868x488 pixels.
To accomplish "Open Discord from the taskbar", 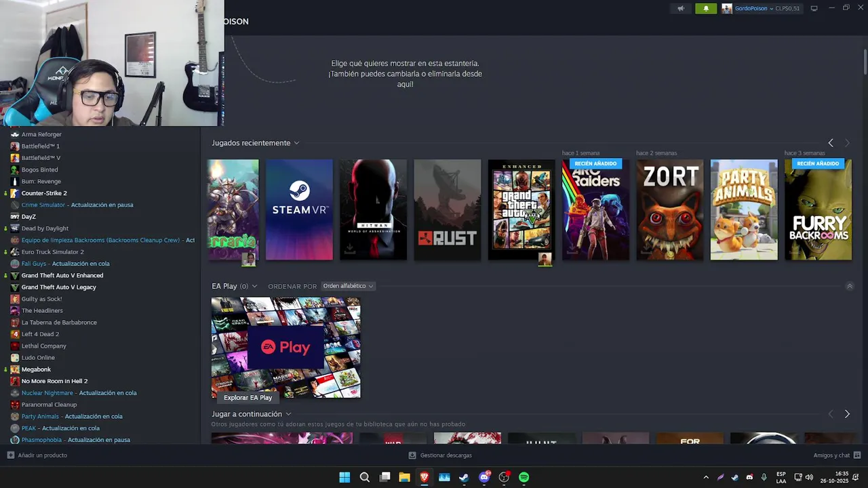I will coord(484,477).
